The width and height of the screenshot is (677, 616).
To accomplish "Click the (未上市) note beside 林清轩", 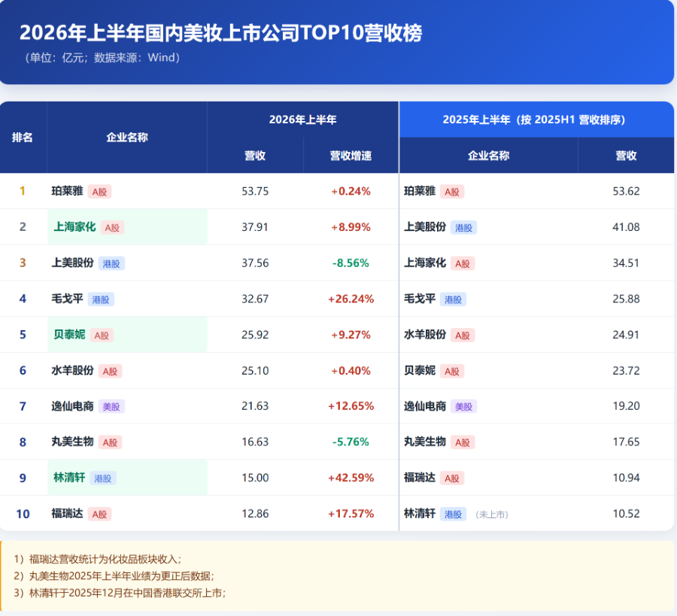I will (x=492, y=514).
